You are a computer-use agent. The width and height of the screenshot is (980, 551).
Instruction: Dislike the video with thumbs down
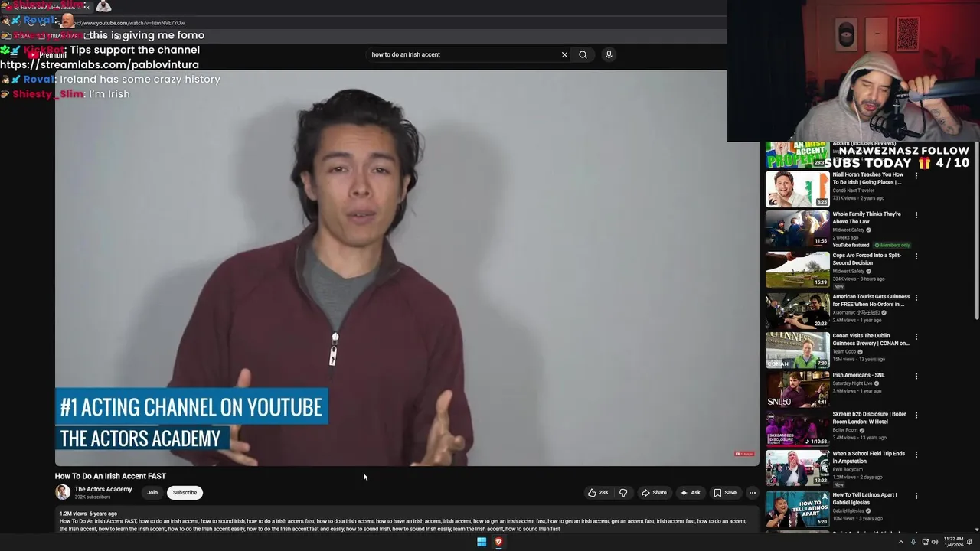[x=622, y=493]
